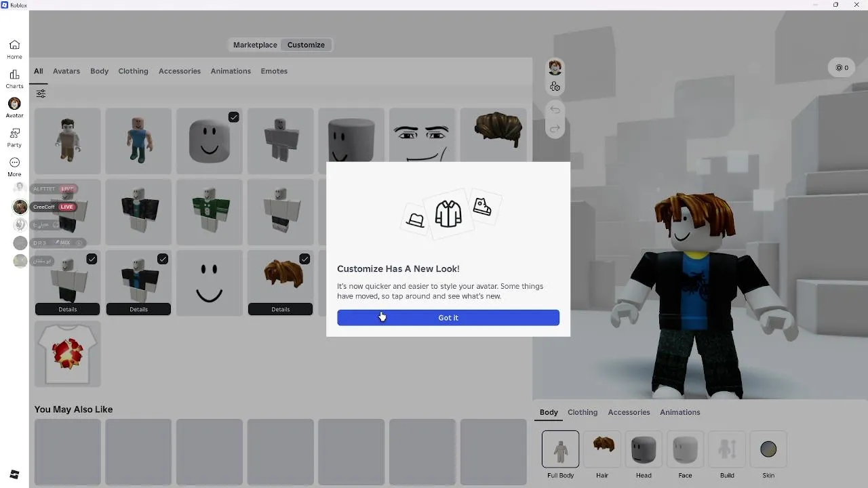
Task: Click the 'You May Also Like' heading
Action: click(x=73, y=409)
